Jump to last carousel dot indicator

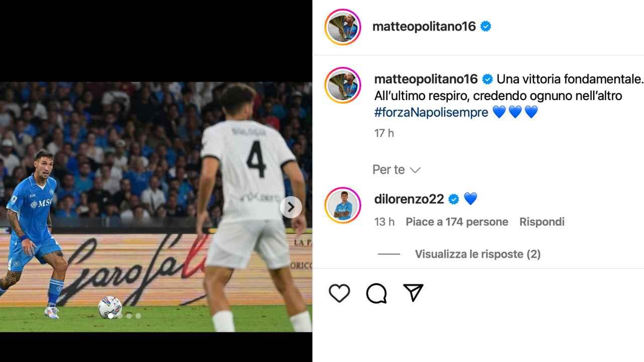pos(138,316)
